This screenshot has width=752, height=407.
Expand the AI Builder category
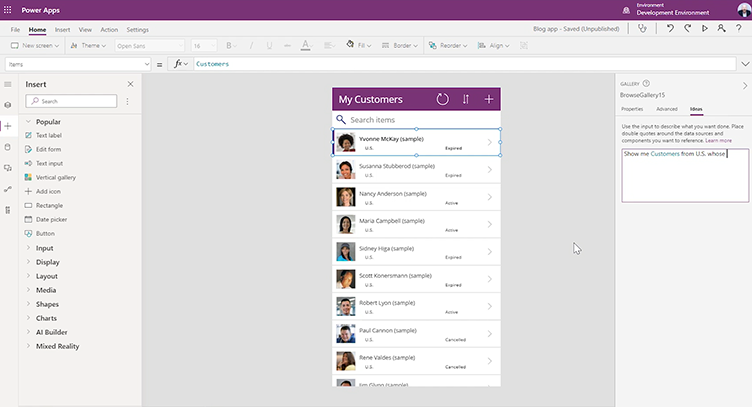coord(28,332)
